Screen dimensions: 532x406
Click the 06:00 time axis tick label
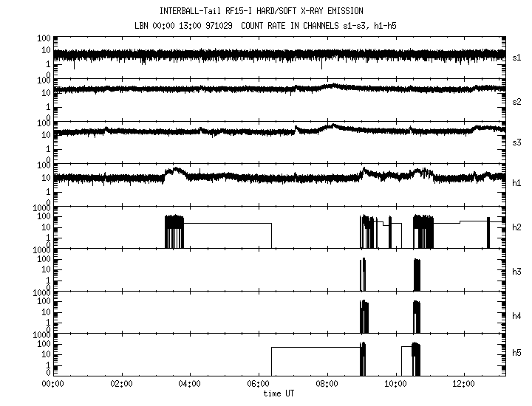pyautogui.click(x=258, y=385)
